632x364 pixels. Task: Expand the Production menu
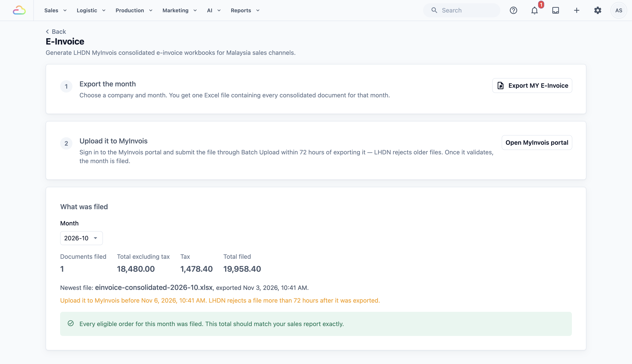[x=134, y=10]
